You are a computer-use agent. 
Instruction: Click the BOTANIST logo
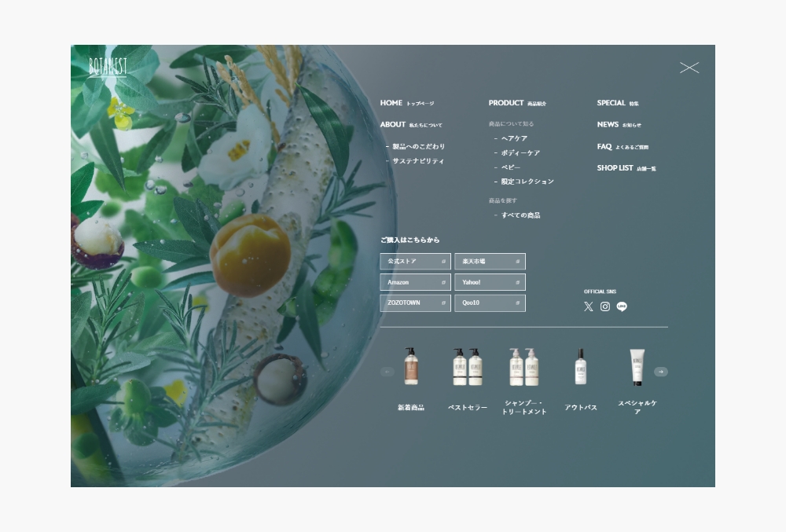point(108,66)
